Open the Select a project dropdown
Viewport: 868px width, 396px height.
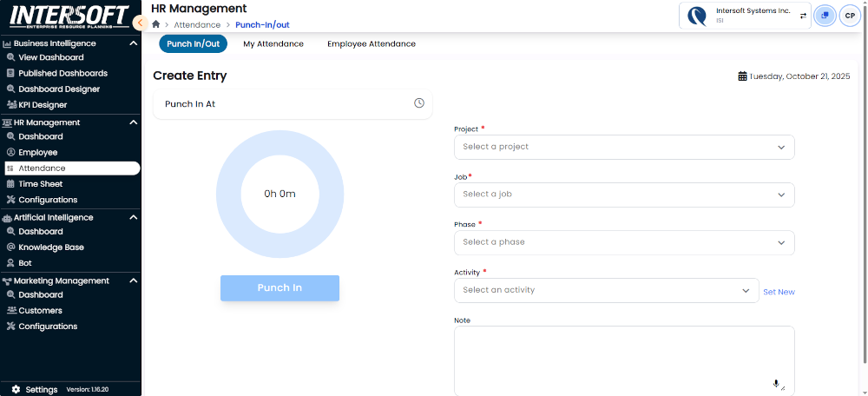(x=624, y=147)
